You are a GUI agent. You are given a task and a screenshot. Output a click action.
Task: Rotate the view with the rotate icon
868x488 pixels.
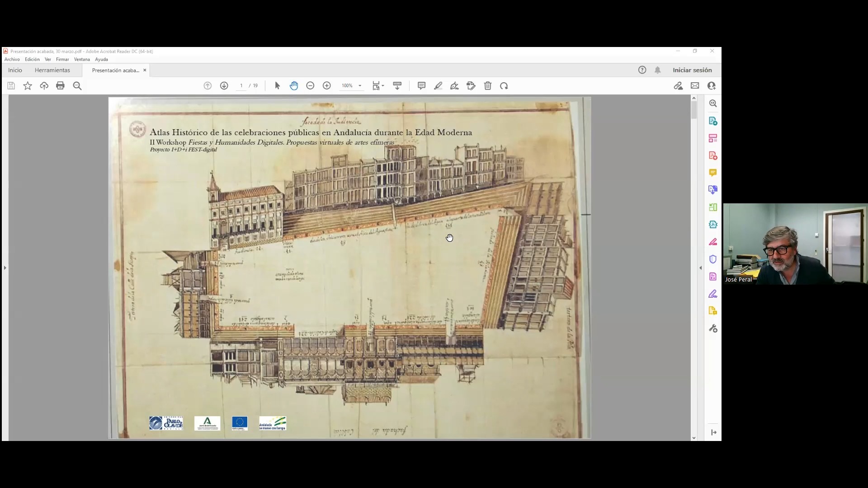(504, 86)
